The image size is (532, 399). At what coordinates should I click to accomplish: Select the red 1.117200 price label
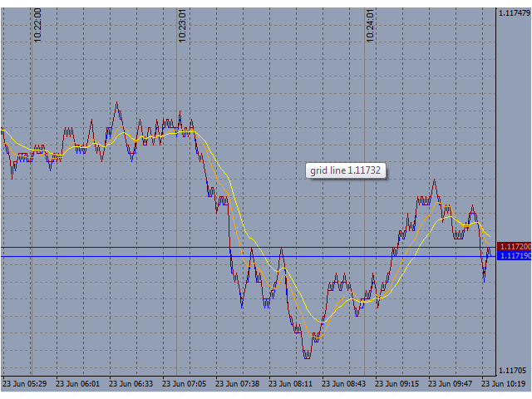click(x=515, y=246)
